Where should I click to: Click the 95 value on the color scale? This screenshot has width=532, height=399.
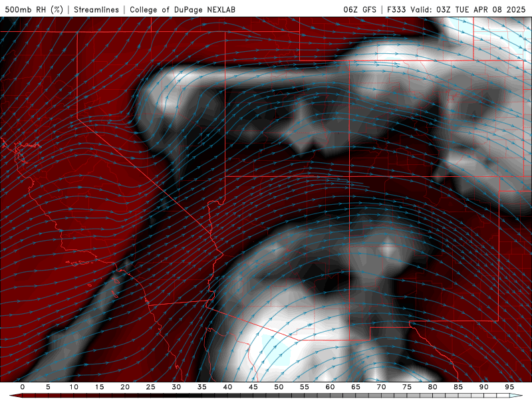click(509, 387)
